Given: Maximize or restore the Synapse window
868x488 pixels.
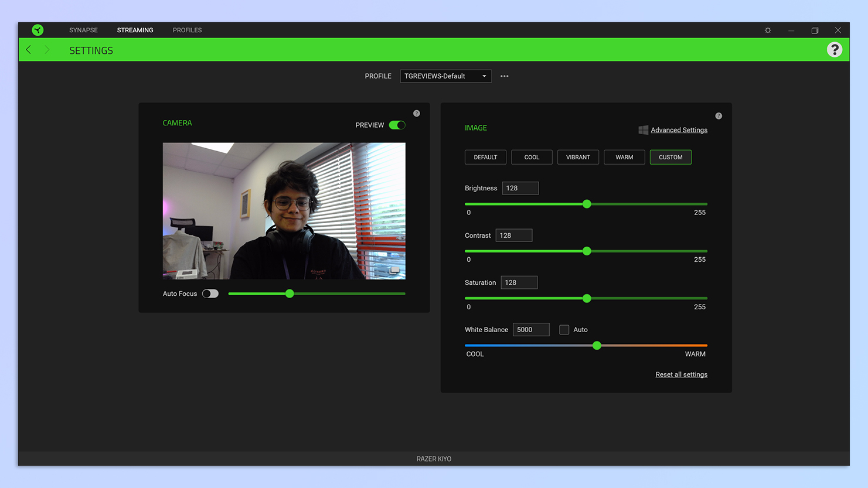Looking at the screenshot, I should pyautogui.click(x=815, y=30).
